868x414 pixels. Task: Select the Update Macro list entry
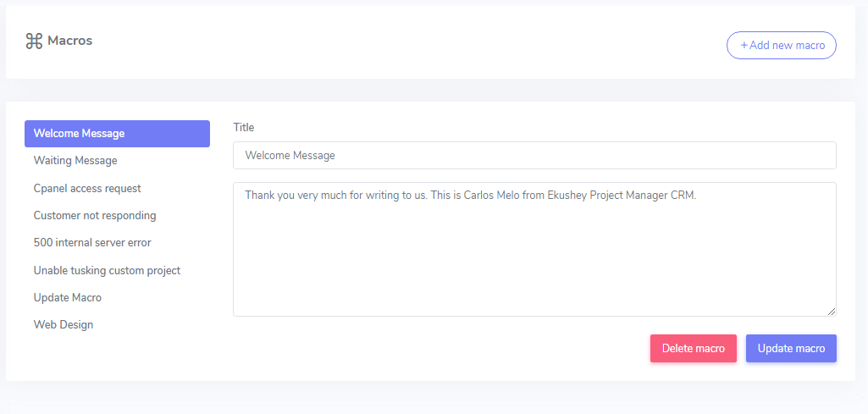[68, 298]
